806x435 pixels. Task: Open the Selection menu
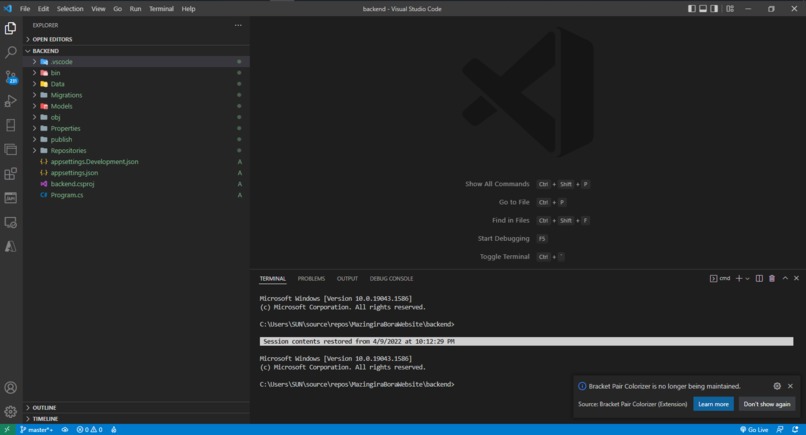[x=70, y=9]
